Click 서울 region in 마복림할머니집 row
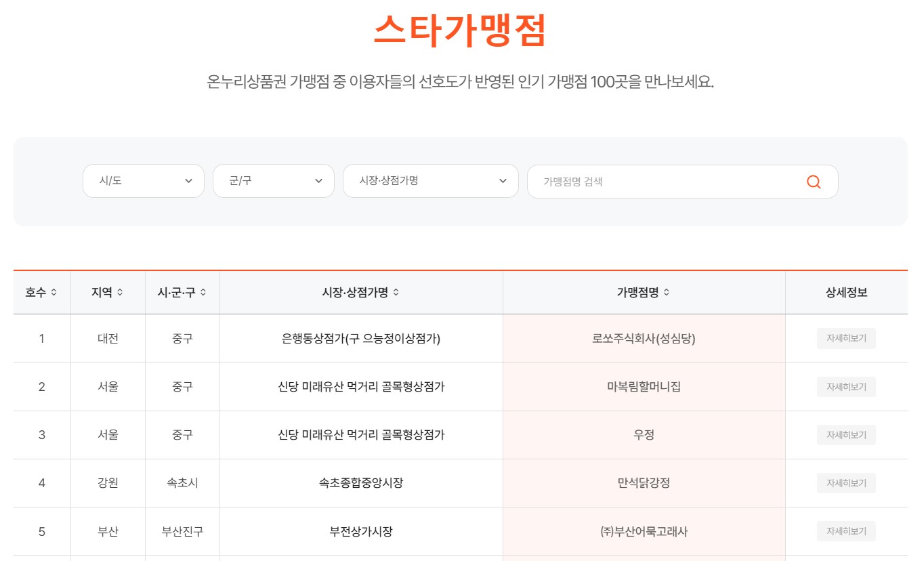 click(108, 387)
